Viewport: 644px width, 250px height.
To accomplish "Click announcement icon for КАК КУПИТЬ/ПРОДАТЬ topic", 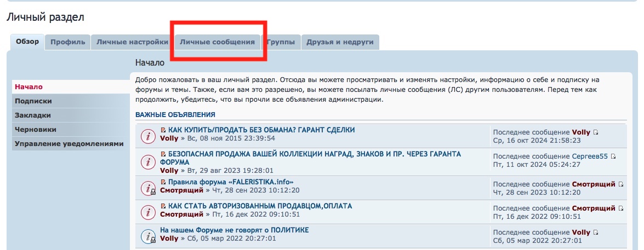I will click(x=147, y=136).
